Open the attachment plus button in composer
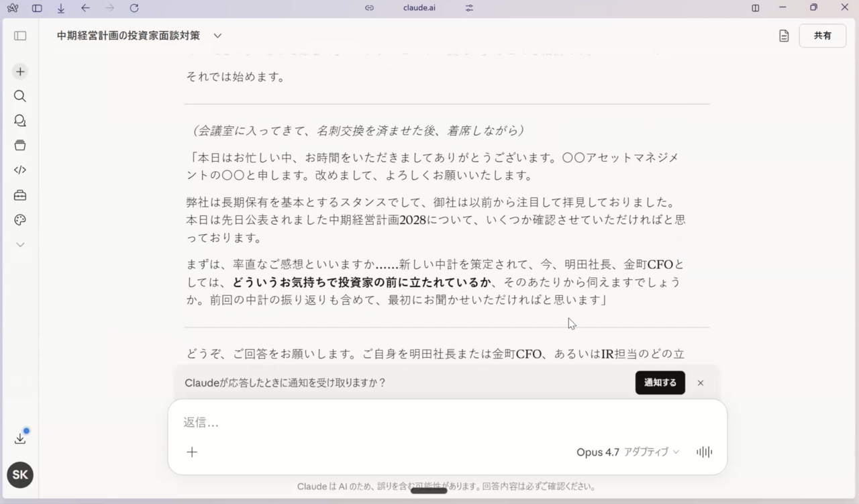Viewport: 859px width, 504px height. pyautogui.click(x=192, y=452)
